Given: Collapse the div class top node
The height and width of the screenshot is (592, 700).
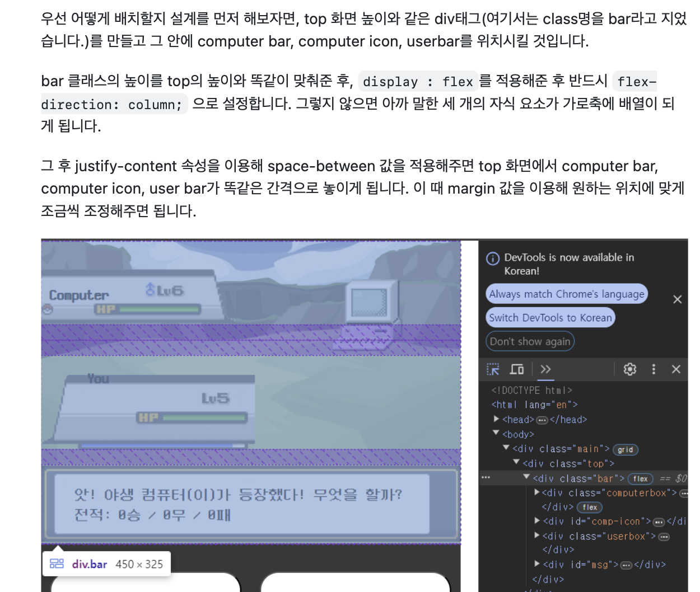Looking at the screenshot, I should coord(516,462).
